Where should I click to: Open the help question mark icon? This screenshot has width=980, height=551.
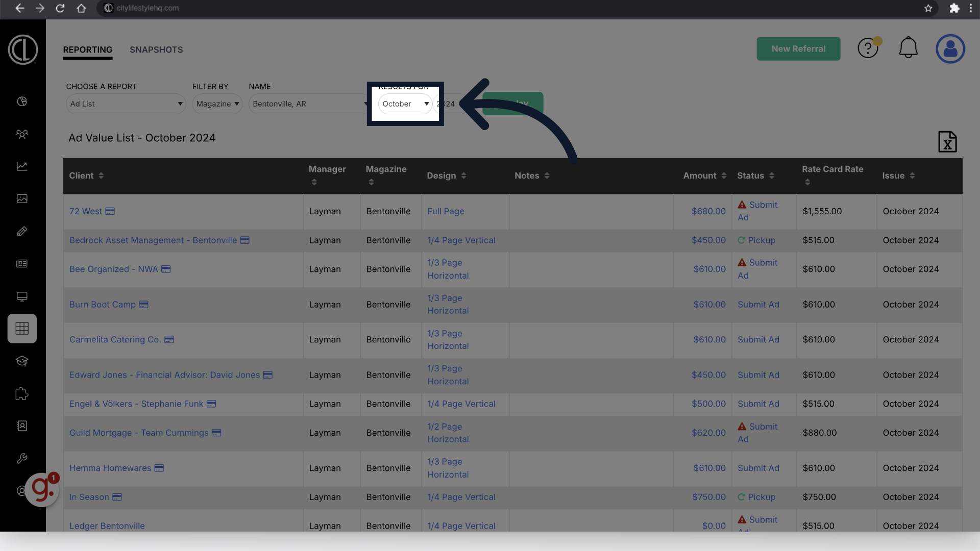click(868, 48)
